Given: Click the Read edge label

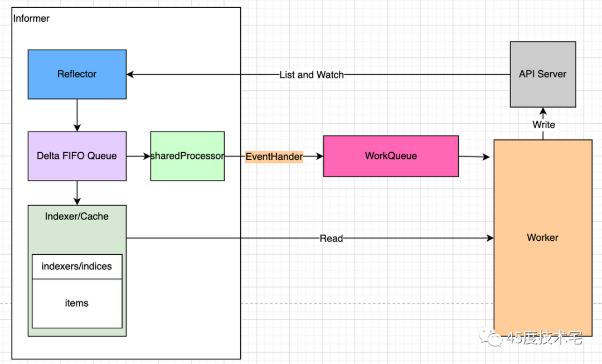Looking at the screenshot, I should click(x=331, y=239).
